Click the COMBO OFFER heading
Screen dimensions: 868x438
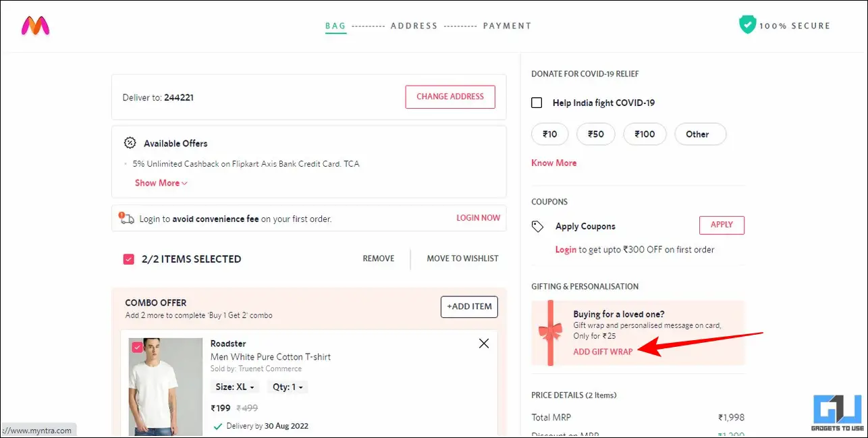pyautogui.click(x=156, y=303)
